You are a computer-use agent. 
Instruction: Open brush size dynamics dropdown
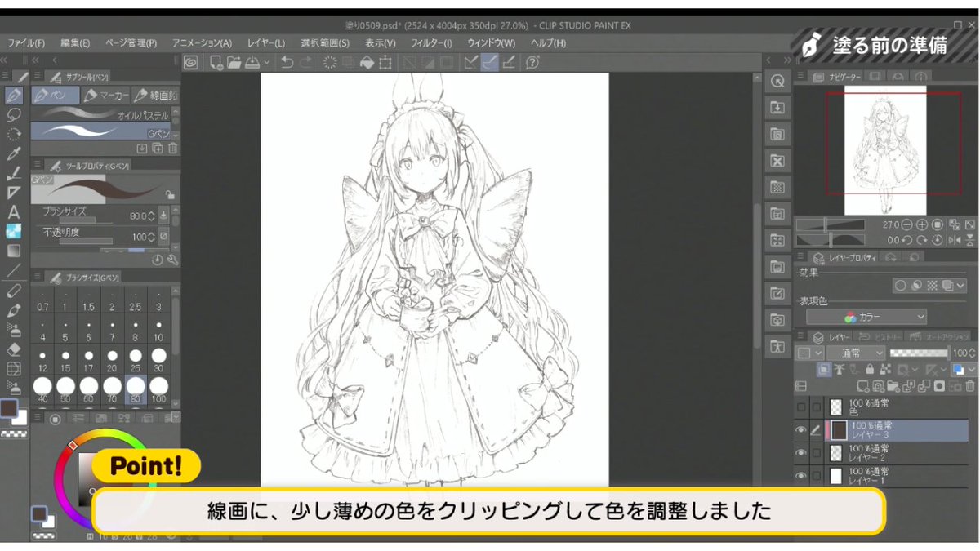163,216
